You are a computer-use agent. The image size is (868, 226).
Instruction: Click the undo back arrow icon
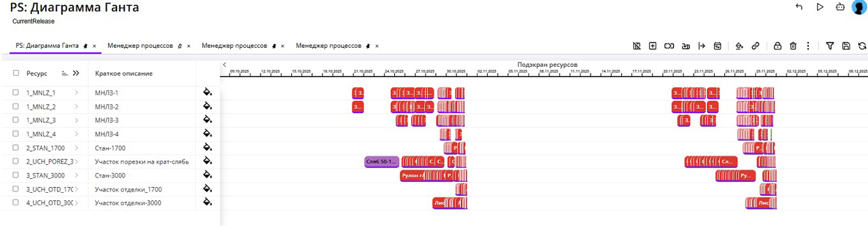(799, 7)
